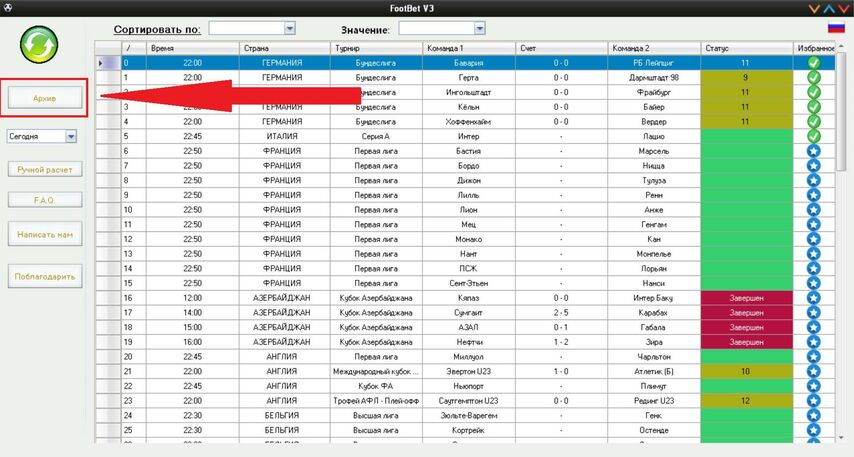Screen dimensions: 854x457
Task: Click blue star icon in Нант row
Action: (x=814, y=254)
